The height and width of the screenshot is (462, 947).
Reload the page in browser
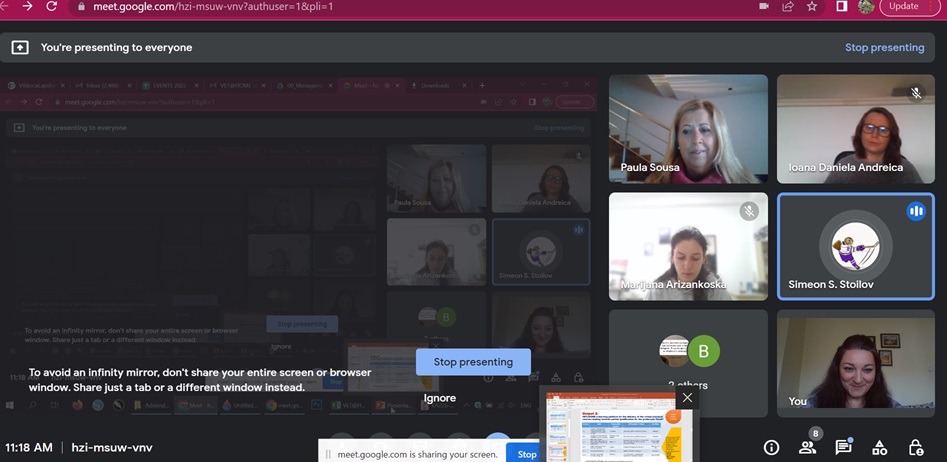pos(51,6)
